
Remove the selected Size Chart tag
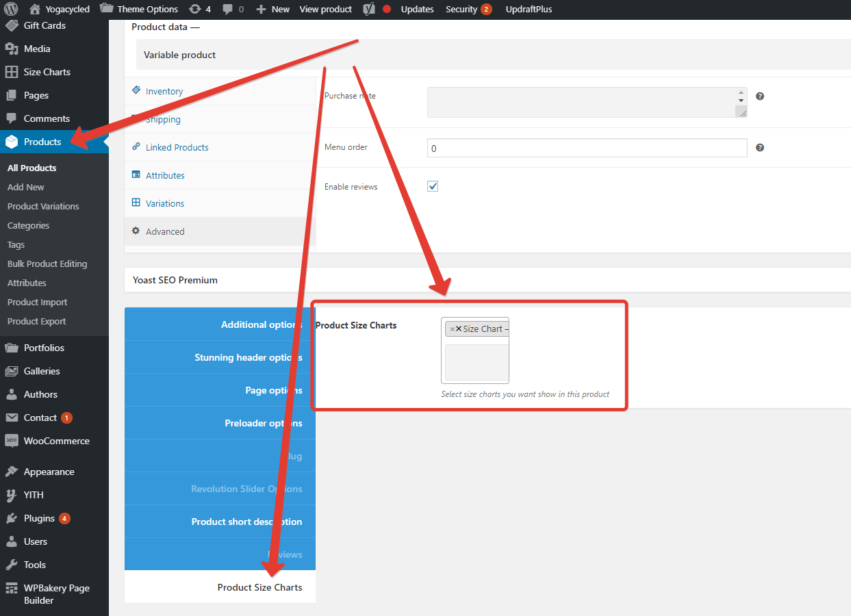[452, 329]
